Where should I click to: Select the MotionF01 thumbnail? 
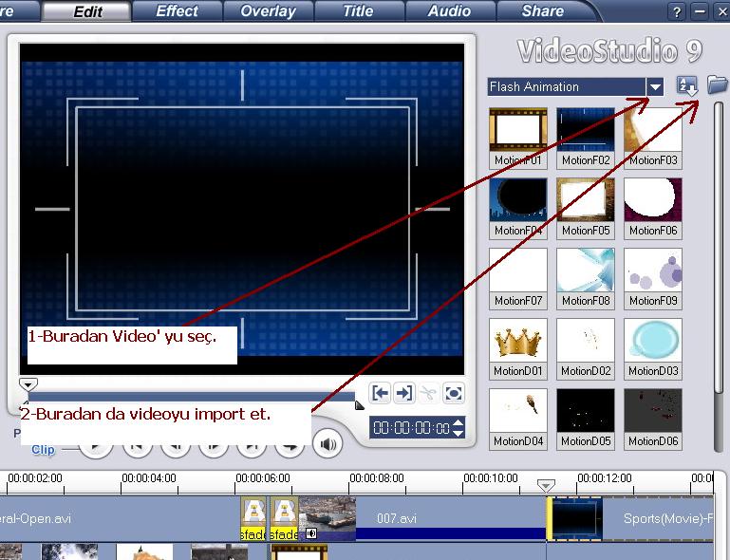click(x=518, y=138)
